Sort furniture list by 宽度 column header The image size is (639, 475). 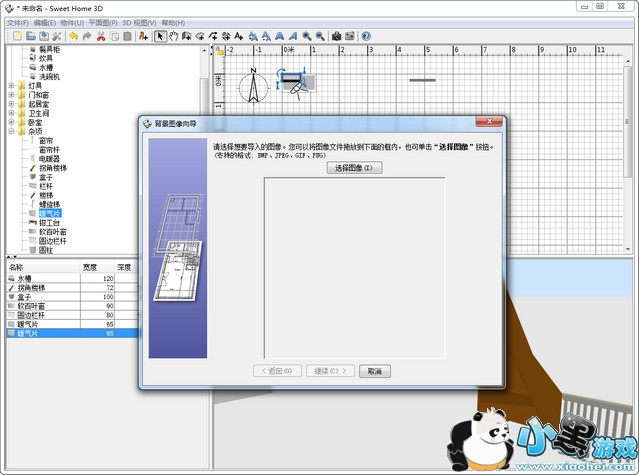click(x=90, y=267)
